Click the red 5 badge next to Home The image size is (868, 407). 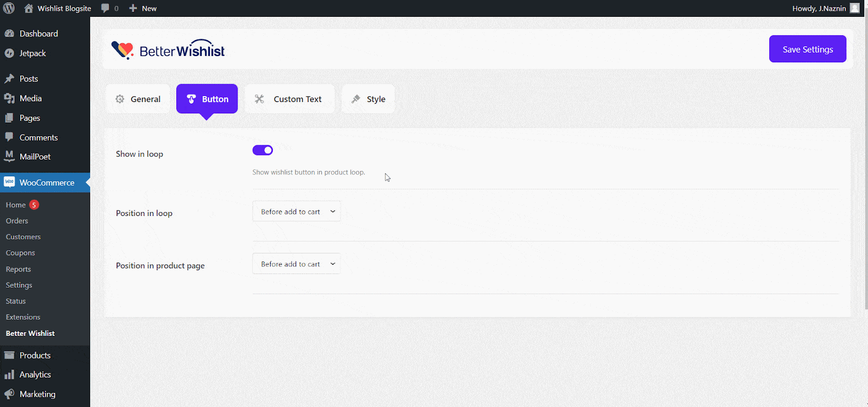34,205
